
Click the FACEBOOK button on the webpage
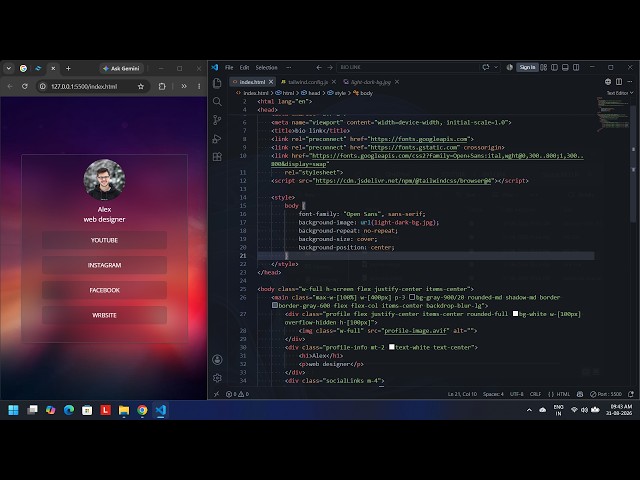[104, 290]
